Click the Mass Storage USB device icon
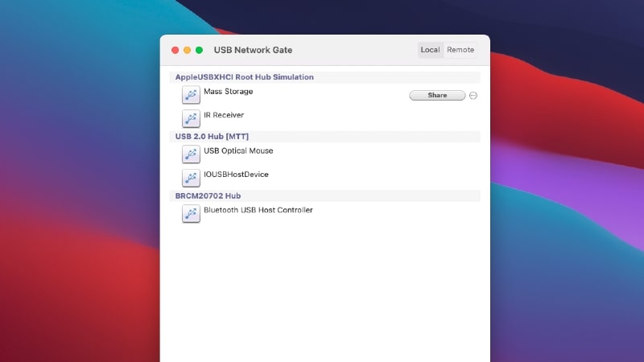This screenshot has height=362, width=644. [x=191, y=95]
